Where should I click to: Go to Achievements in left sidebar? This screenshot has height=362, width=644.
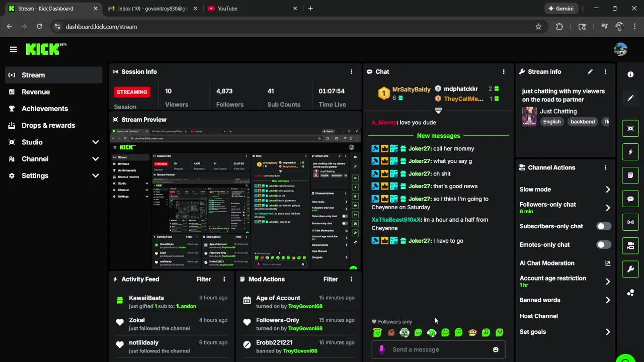tap(53, 109)
